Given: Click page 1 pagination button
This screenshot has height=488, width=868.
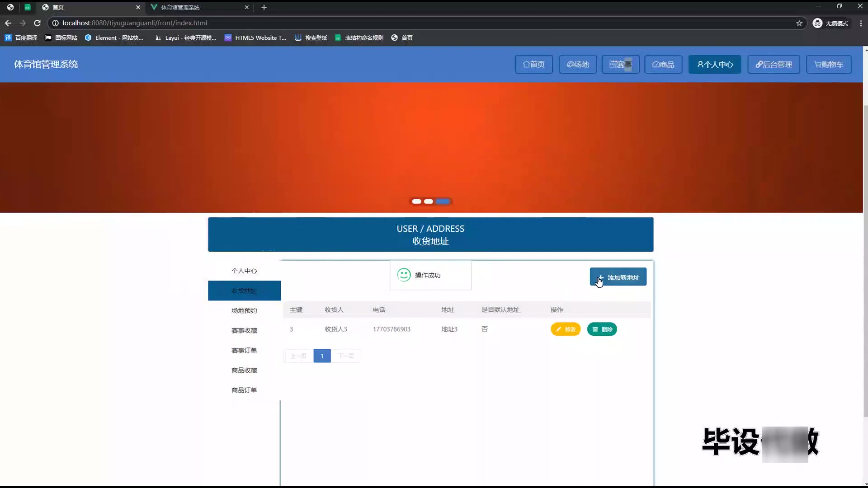Looking at the screenshot, I should [322, 356].
